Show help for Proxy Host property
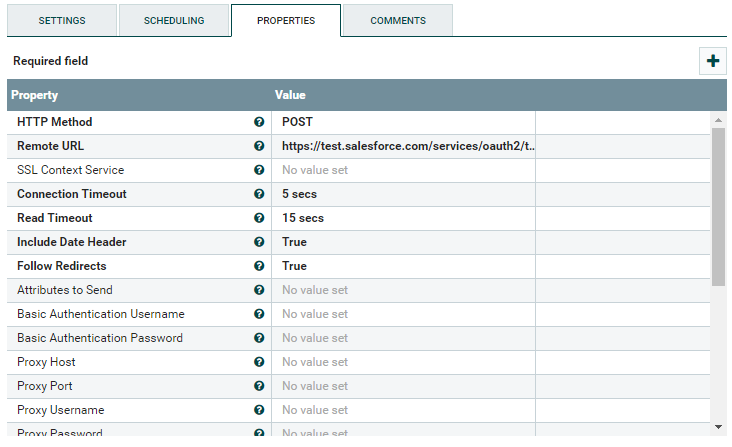This screenshot has height=447, width=732. pos(259,362)
